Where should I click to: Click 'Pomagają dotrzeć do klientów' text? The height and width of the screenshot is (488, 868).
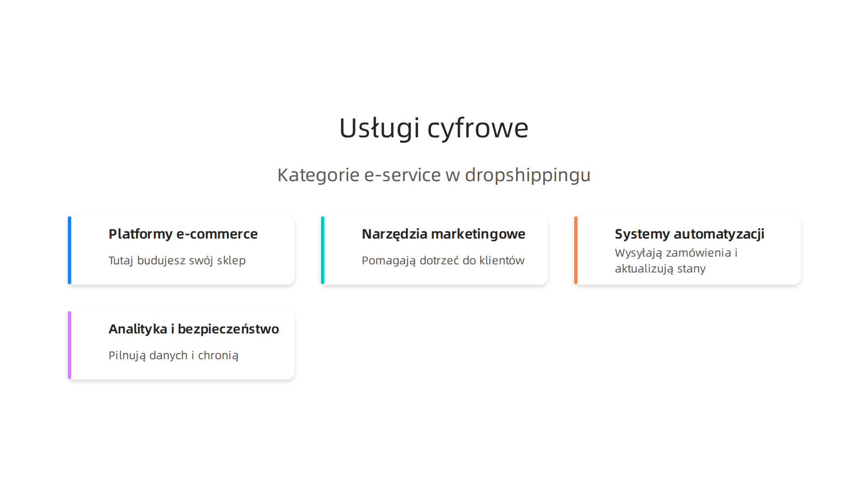click(x=443, y=261)
